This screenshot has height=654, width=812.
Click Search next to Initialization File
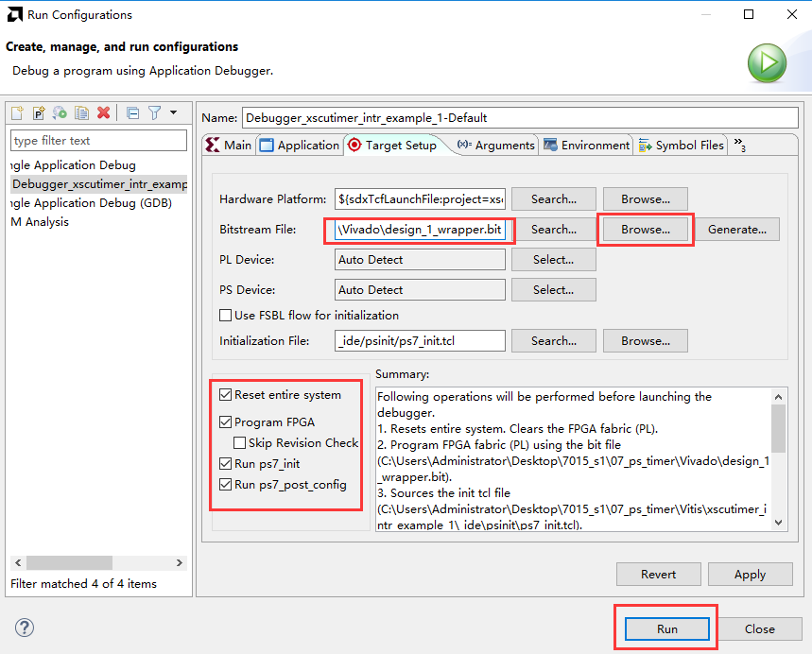(x=554, y=341)
